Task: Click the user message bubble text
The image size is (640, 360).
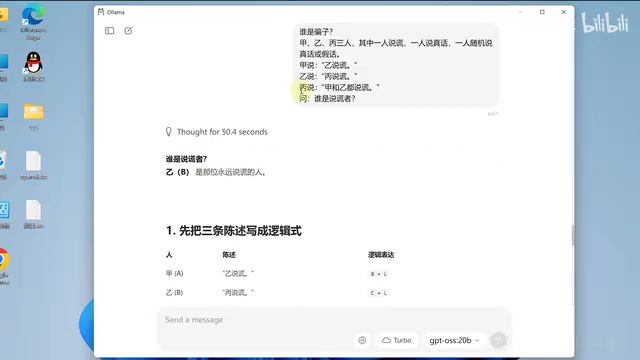Action: tap(396, 65)
